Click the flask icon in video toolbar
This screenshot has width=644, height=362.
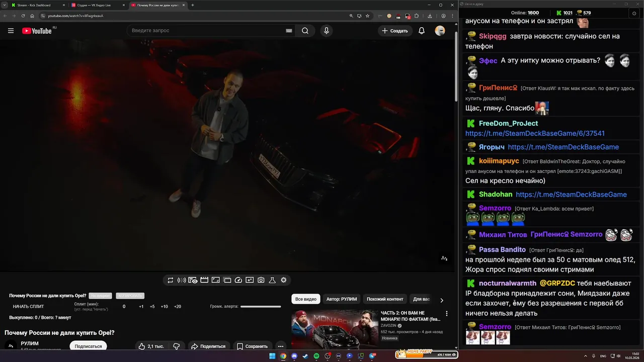point(272,280)
